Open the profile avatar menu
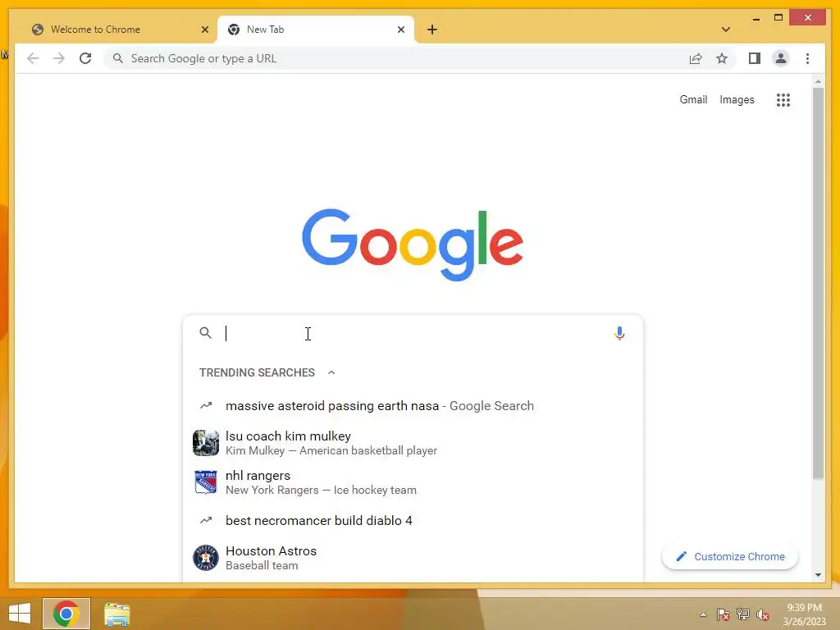Image resolution: width=840 pixels, height=630 pixels. (781, 58)
